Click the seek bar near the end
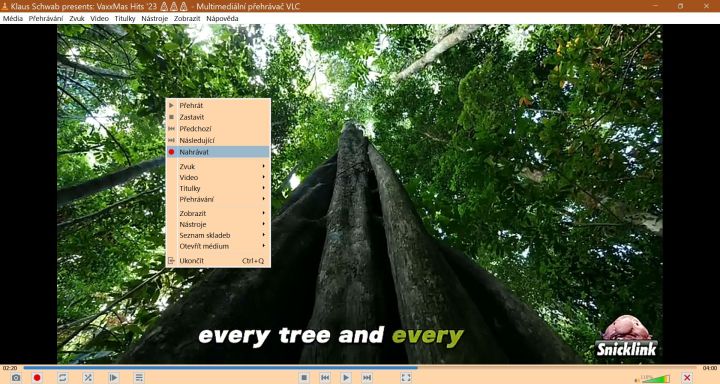720x384 pixels. click(x=680, y=367)
